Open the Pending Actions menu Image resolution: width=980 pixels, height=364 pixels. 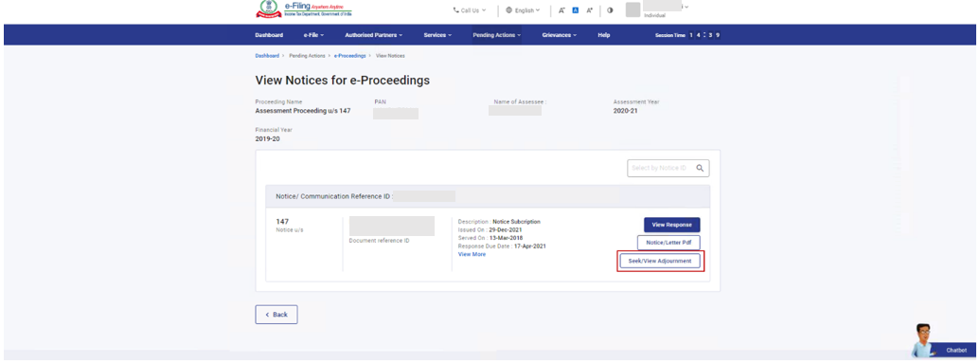(497, 35)
